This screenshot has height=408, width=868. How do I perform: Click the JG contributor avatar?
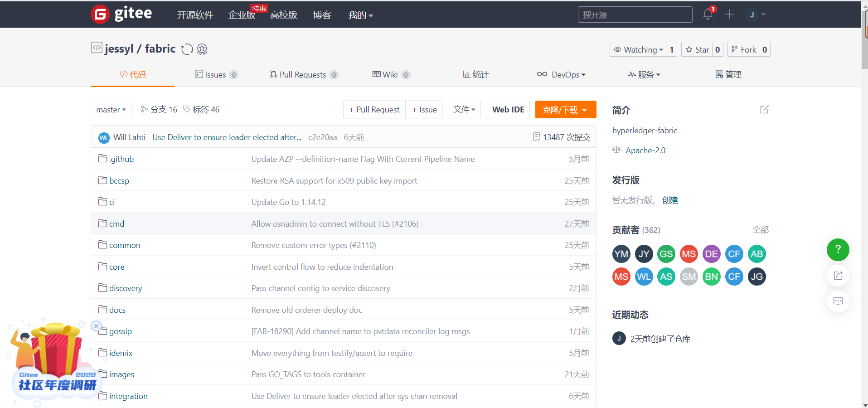(x=757, y=277)
